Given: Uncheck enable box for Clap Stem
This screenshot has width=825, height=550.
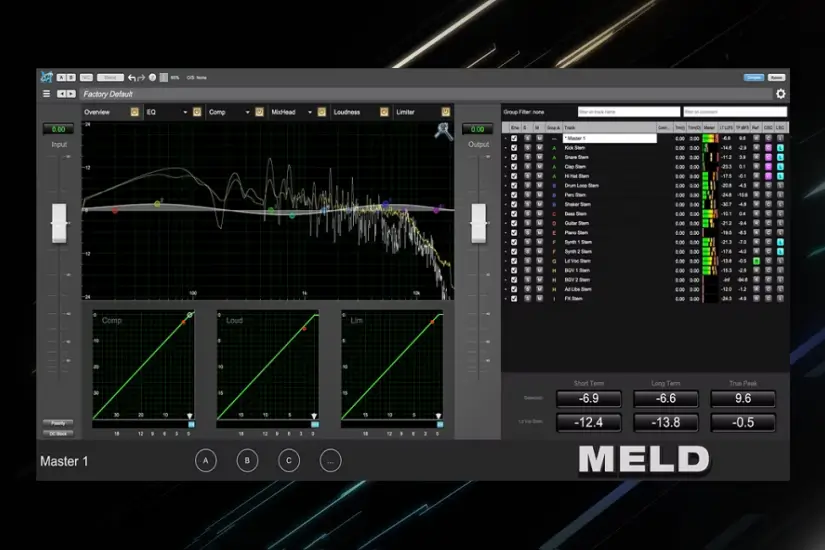Looking at the screenshot, I should [514, 167].
